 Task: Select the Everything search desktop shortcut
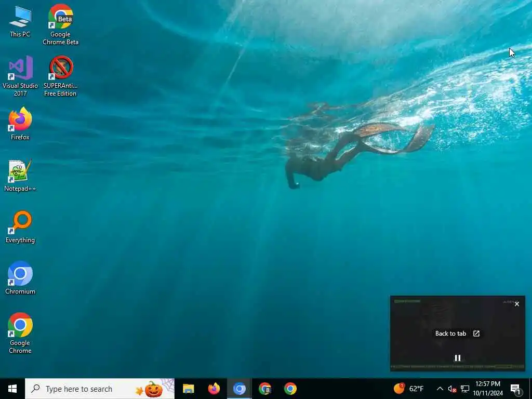(x=20, y=227)
